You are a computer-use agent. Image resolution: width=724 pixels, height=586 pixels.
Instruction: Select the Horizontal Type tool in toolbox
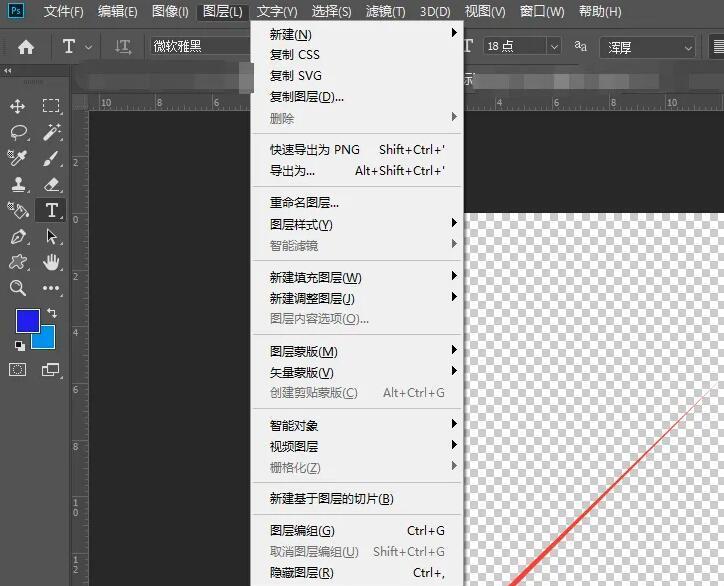(52, 210)
